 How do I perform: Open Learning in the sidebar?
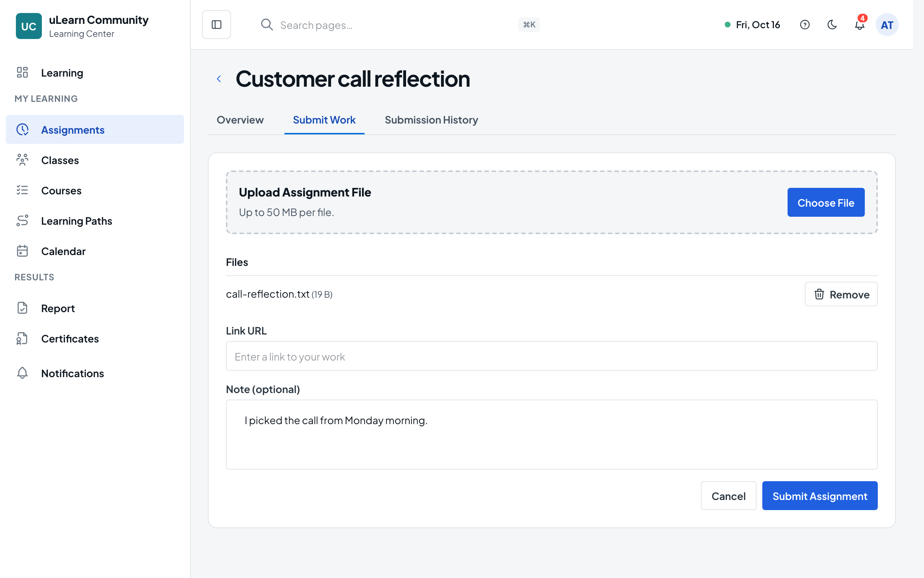tap(95, 73)
